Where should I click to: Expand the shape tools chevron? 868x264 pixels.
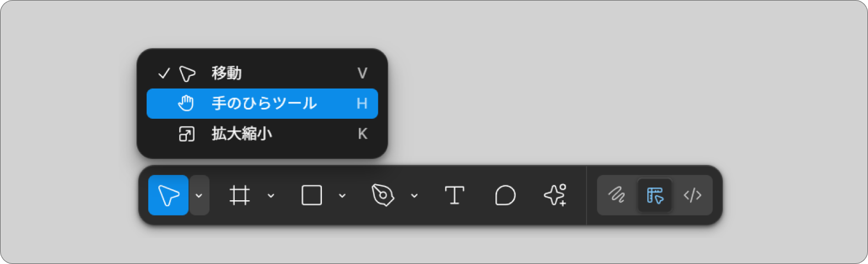tap(342, 195)
